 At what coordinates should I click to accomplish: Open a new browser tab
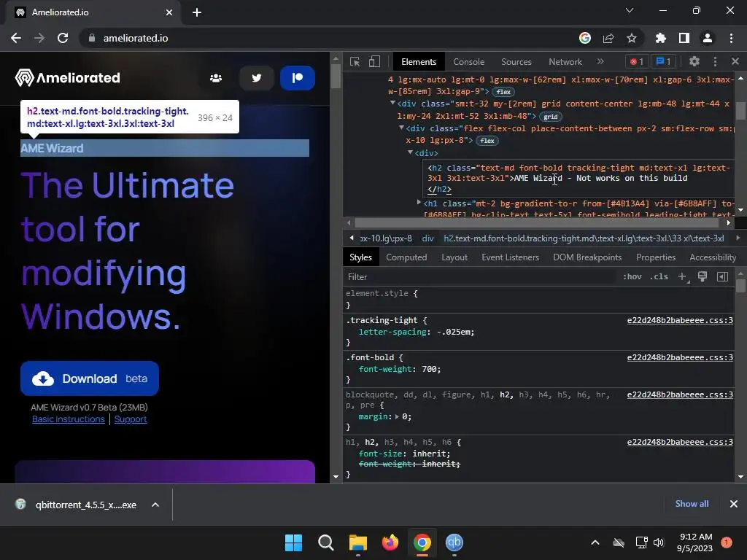pos(197,12)
